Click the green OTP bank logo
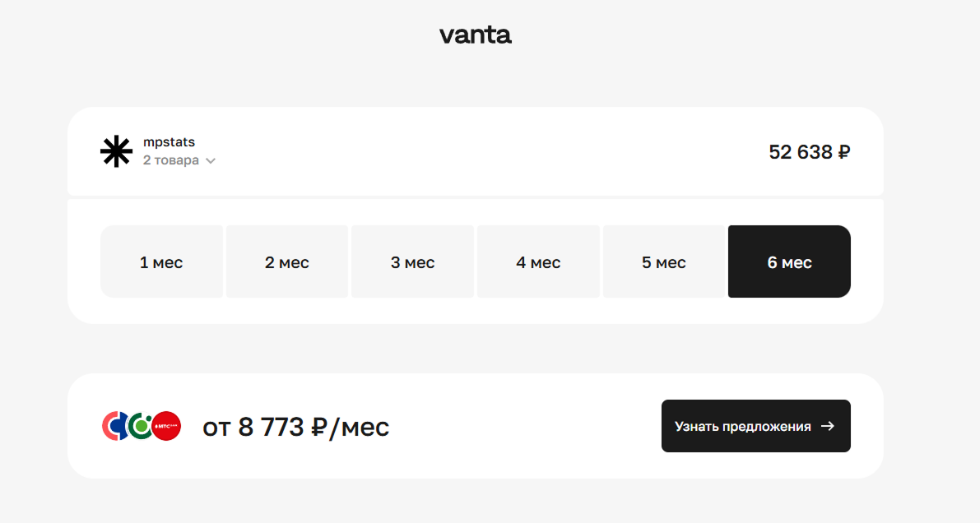Viewport: 980px width, 523px height. click(140, 426)
